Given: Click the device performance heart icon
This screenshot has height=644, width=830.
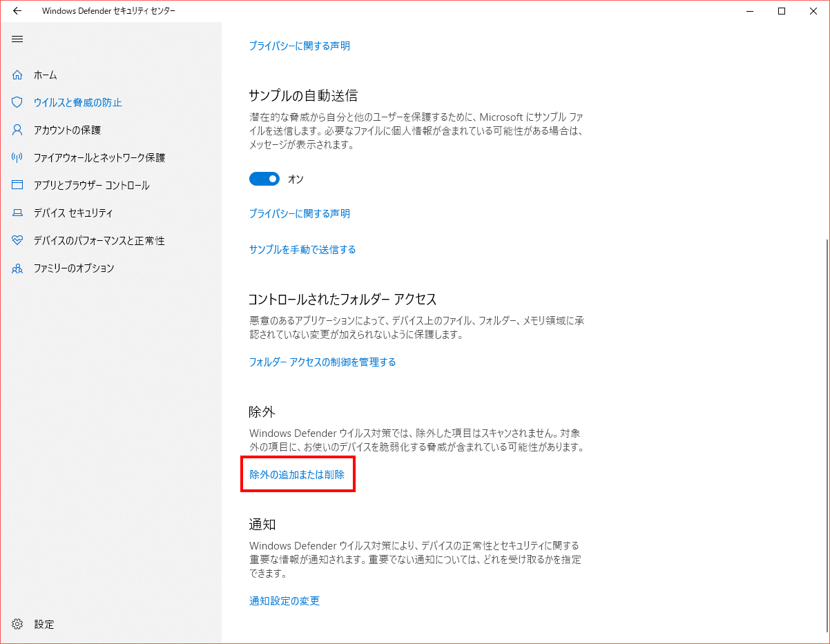Looking at the screenshot, I should [17, 240].
